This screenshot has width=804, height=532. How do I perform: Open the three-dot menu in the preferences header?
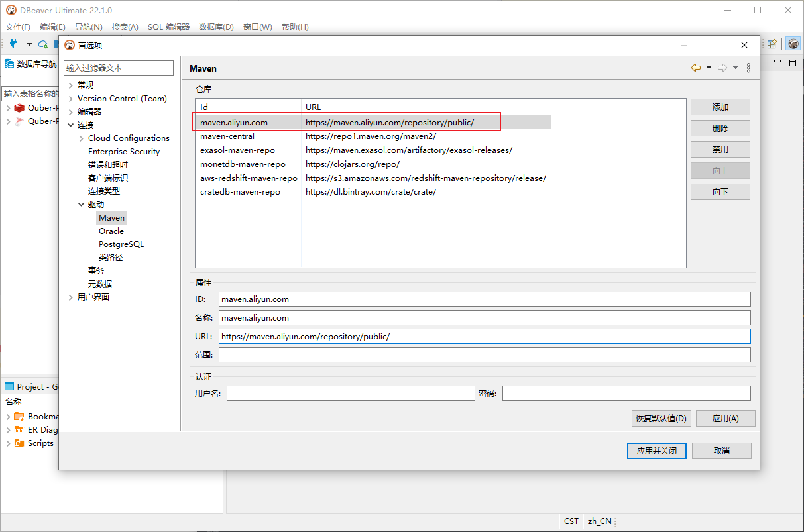748,68
